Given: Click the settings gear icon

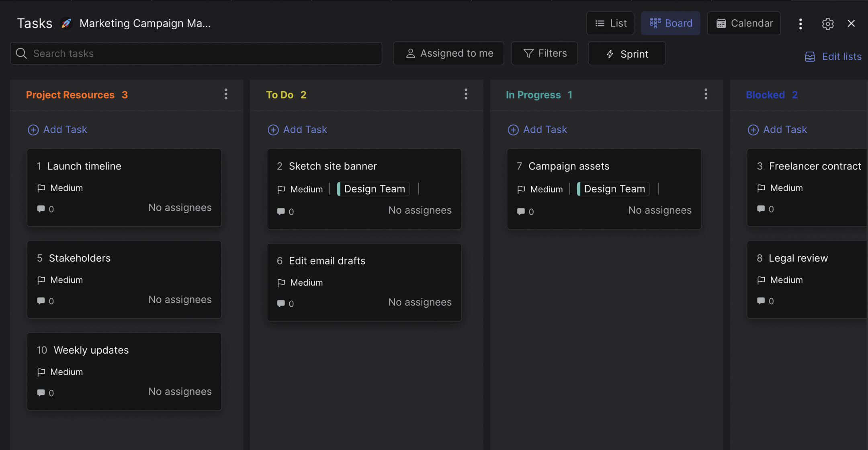Looking at the screenshot, I should pyautogui.click(x=828, y=24).
